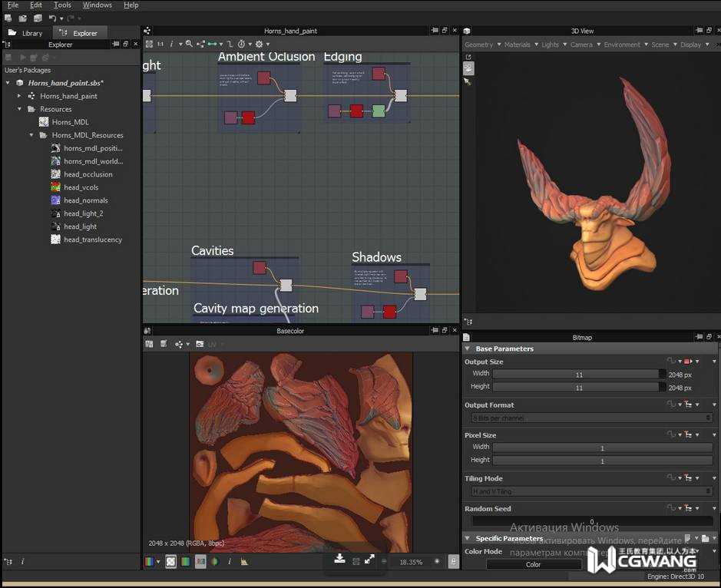Open the Materials menu in 3D View
Image resolution: width=721 pixels, height=588 pixels.
[518, 45]
